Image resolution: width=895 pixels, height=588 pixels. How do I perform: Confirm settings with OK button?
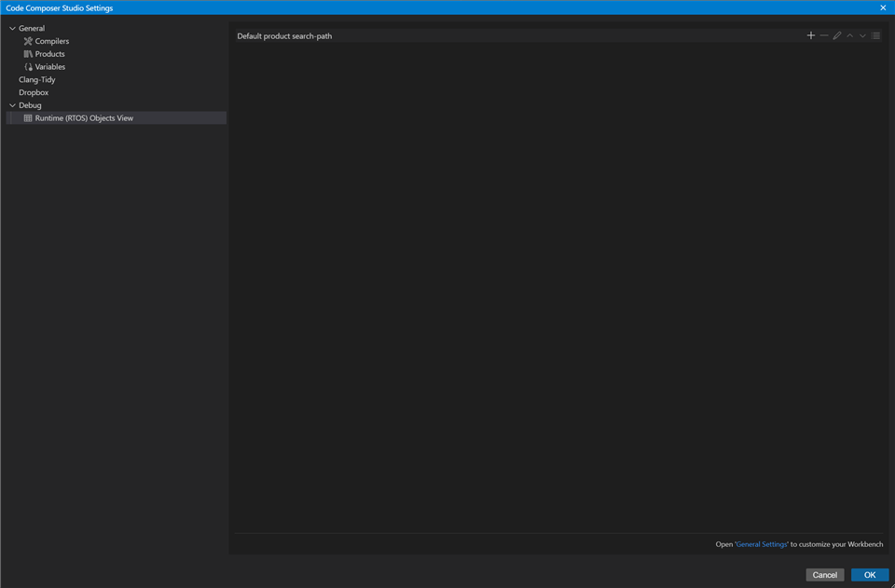pyautogui.click(x=870, y=575)
